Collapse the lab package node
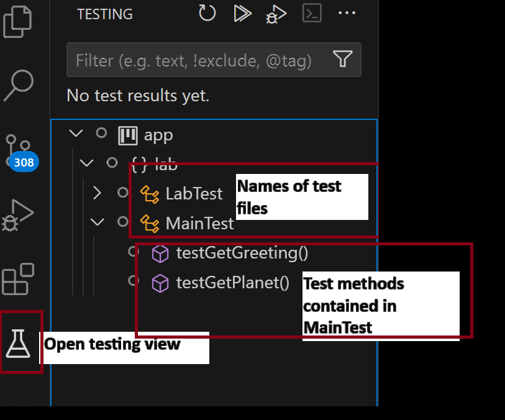 click(x=87, y=163)
